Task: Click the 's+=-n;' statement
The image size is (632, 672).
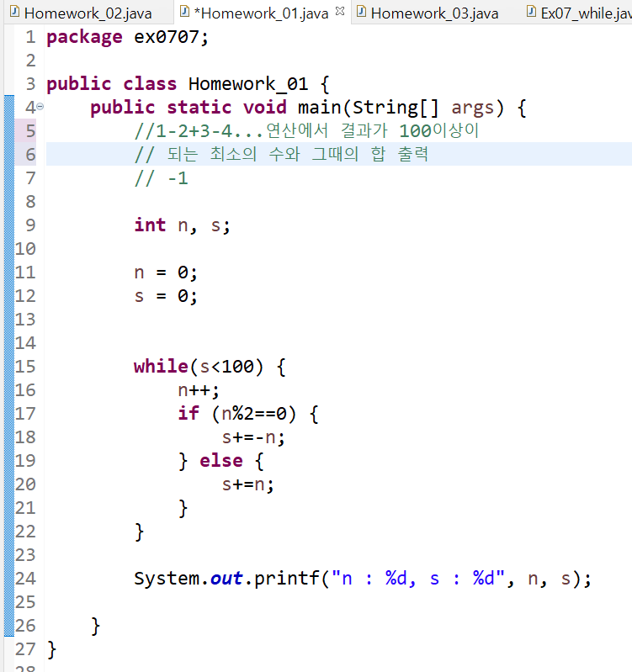Action: click(253, 437)
